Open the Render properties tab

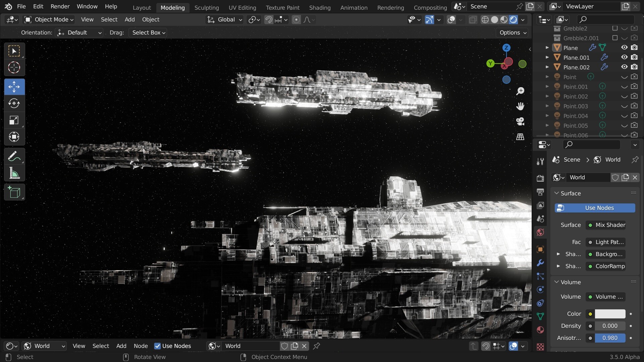click(x=540, y=178)
